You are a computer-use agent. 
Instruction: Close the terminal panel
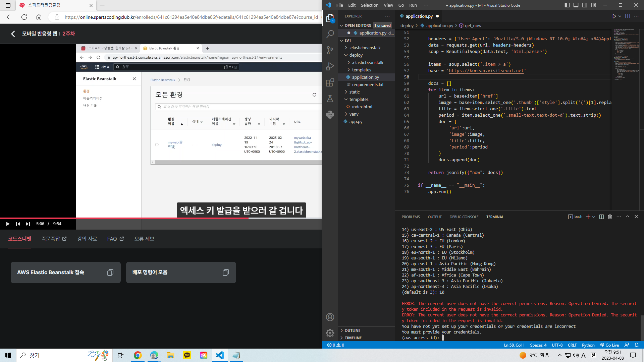click(x=636, y=217)
